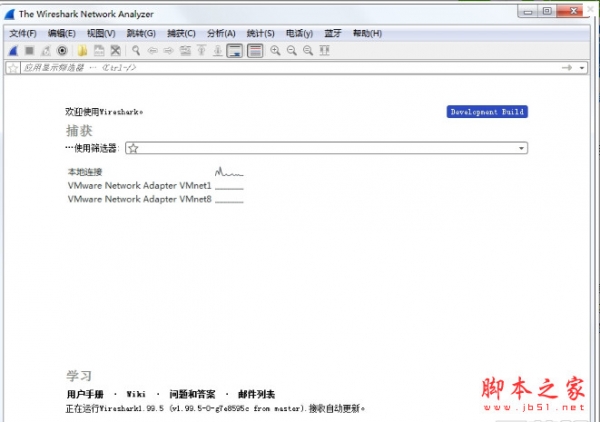
Task: Open the 邮件列表 link
Action: 256,394
